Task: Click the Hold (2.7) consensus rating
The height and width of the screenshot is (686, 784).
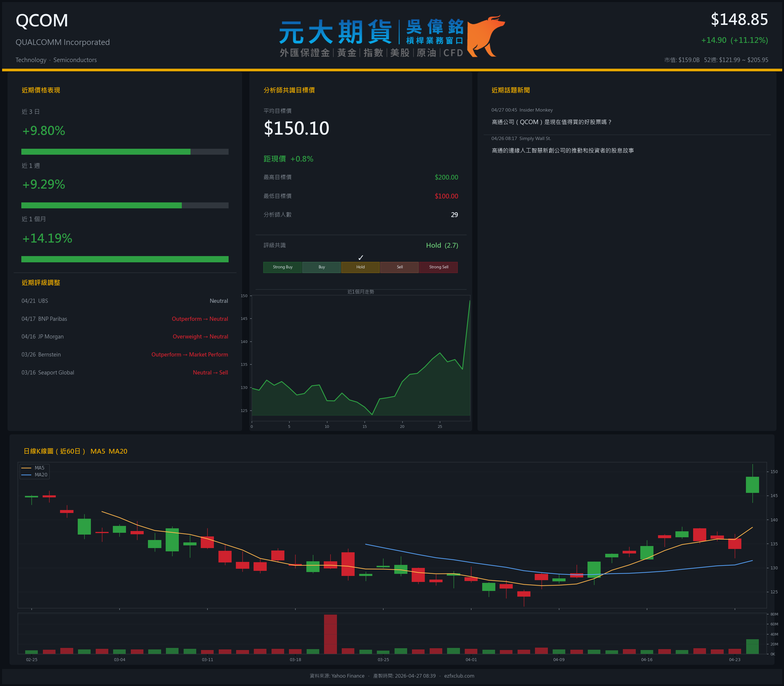Action: click(442, 245)
